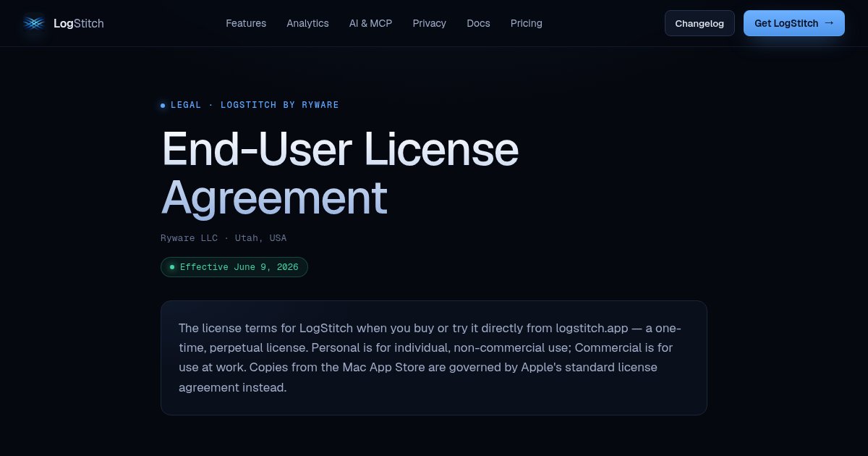868x456 pixels.
Task: View the Pricing page
Action: (x=527, y=23)
